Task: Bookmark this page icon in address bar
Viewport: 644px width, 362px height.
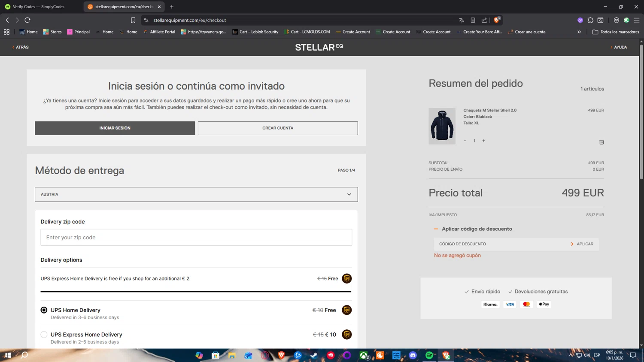Action: (x=133, y=20)
